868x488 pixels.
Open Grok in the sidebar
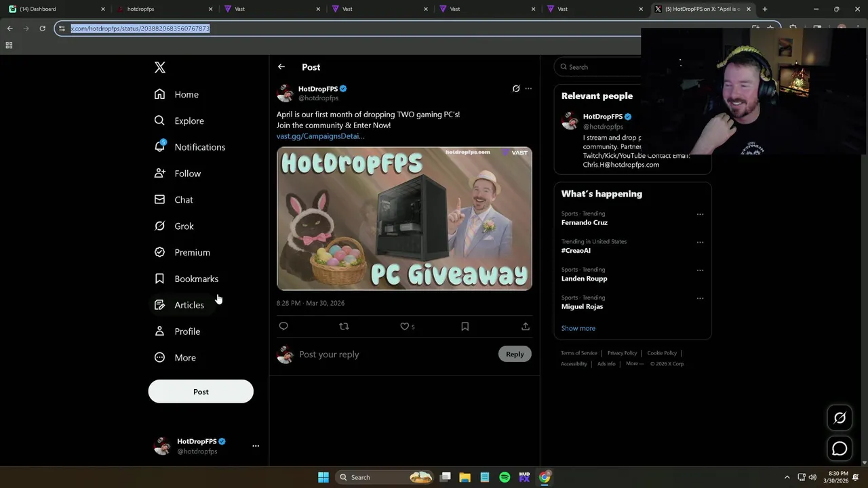click(174, 226)
